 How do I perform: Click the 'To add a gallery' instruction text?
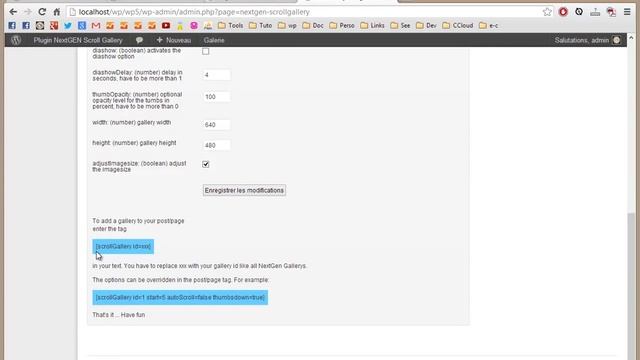138,225
